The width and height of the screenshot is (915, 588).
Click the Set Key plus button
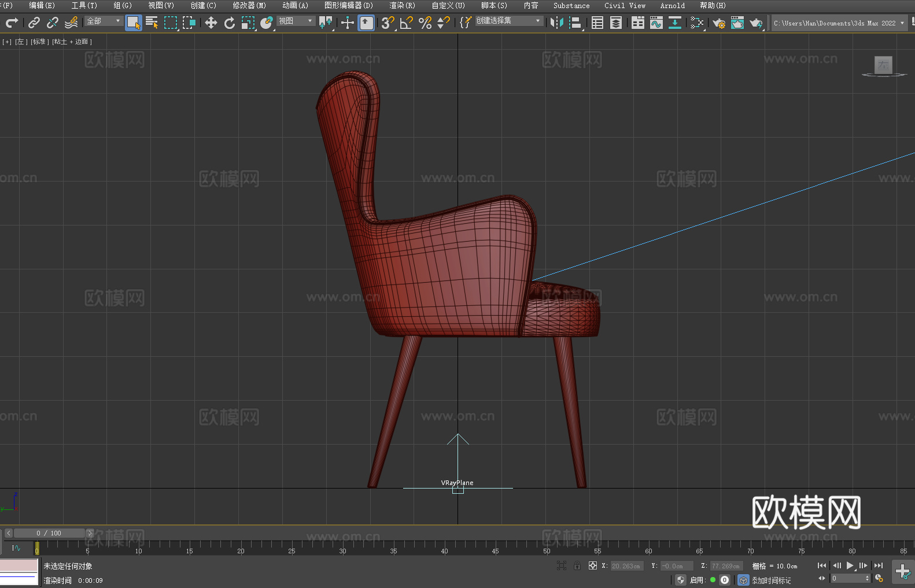click(903, 572)
